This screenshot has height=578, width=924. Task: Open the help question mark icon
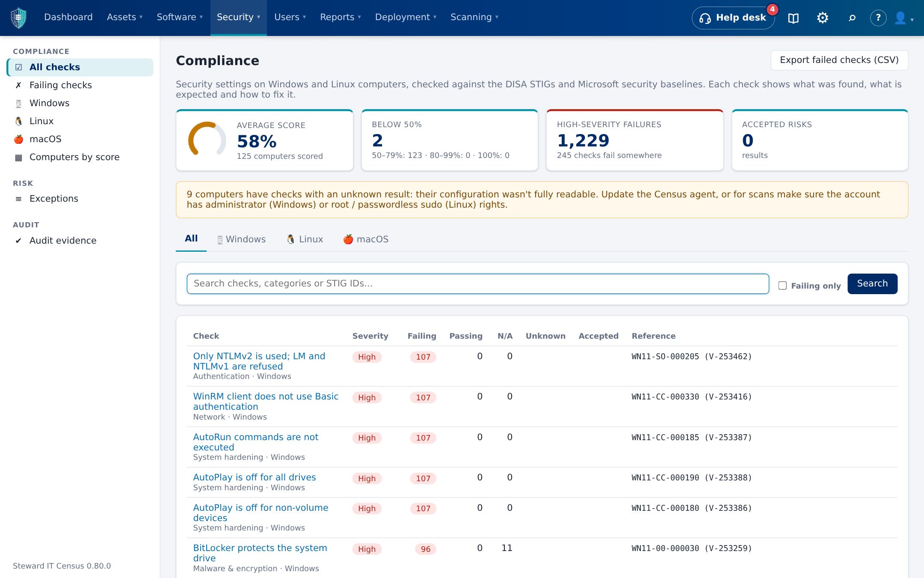point(878,18)
